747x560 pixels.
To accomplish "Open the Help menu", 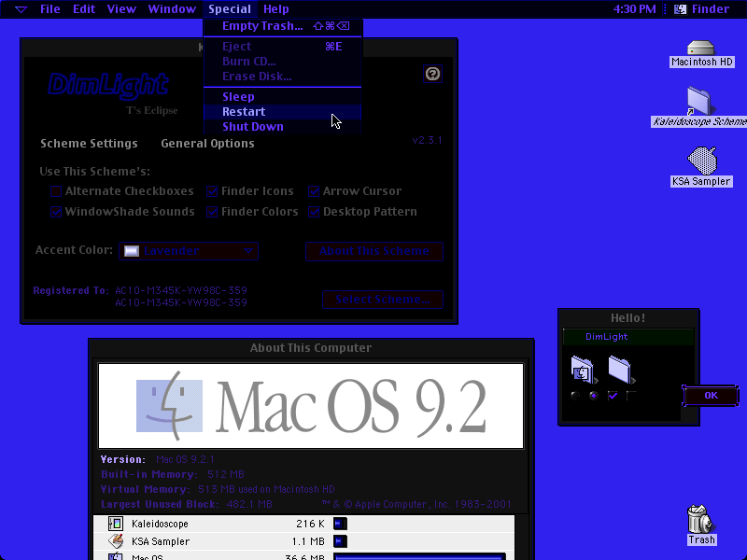I will point(276,9).
